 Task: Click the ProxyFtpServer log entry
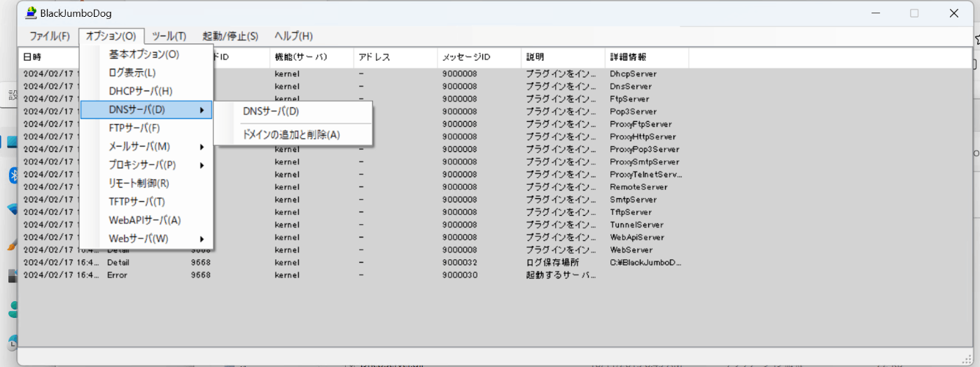click(x=640, y=124)
